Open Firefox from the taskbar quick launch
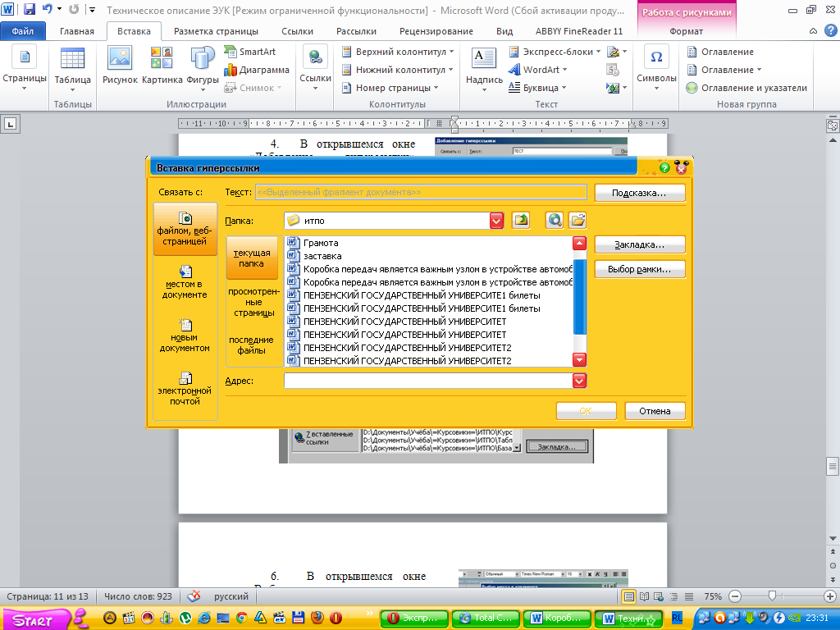The height and width of the screenshot is (630, 840). click(x=317, y=618)
